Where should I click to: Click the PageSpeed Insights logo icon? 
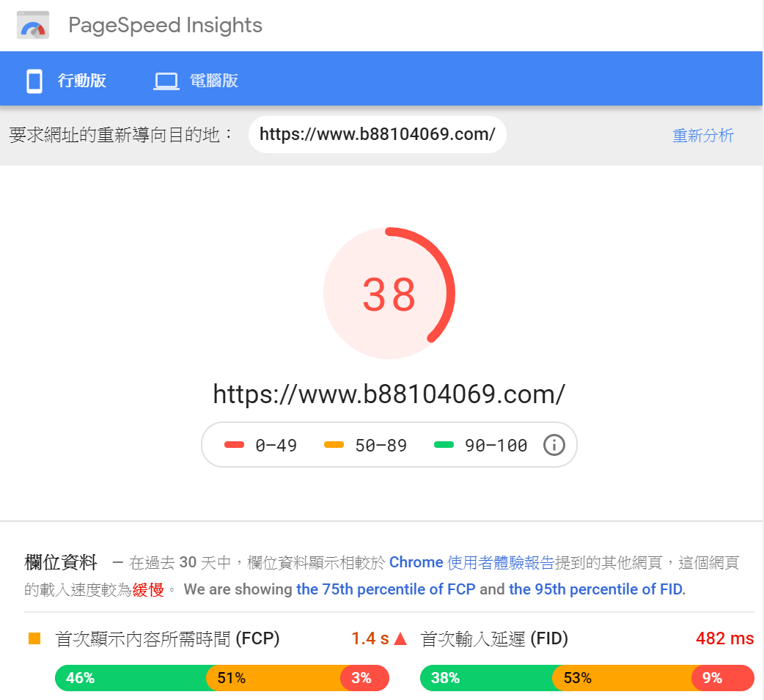click(33, 26)
